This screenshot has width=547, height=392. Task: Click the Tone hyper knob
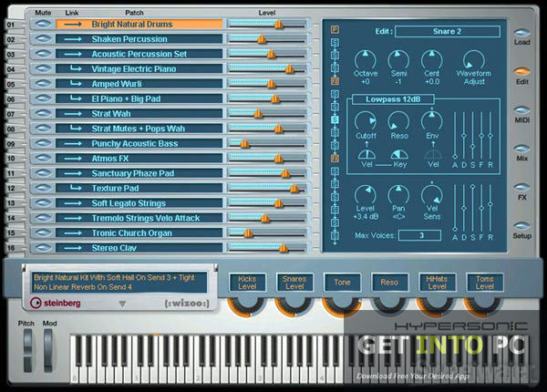coord(342,305)
